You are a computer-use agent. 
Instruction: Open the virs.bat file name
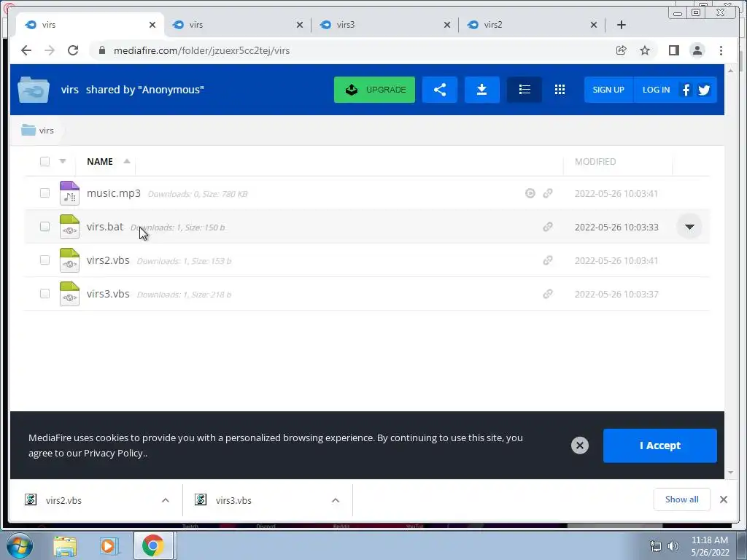[x=105, y=227]
